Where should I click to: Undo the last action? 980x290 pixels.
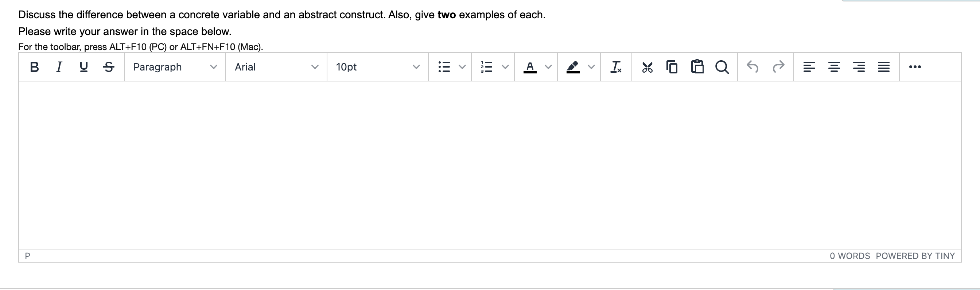pos(752,67)
